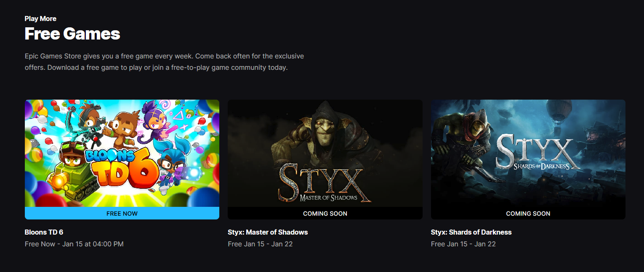Click COMING SOON banner under Master of Shadows
The image size is (644, 272).
coord(325,213)
